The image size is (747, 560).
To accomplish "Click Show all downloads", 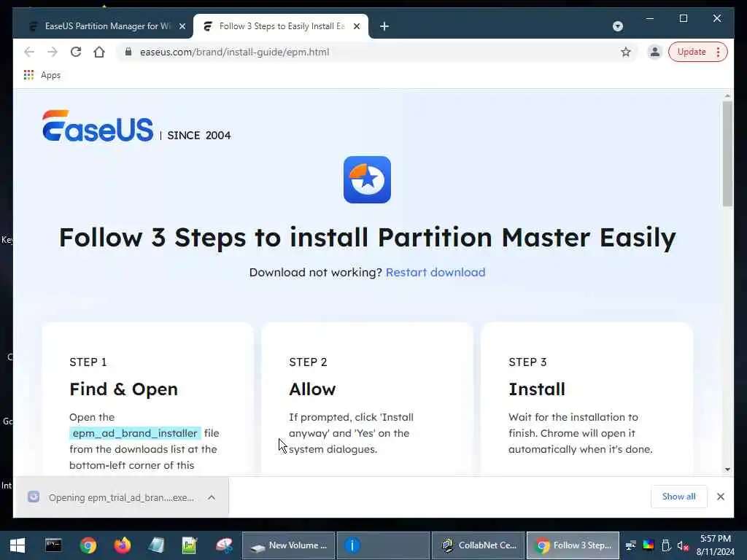I will 678,497.
